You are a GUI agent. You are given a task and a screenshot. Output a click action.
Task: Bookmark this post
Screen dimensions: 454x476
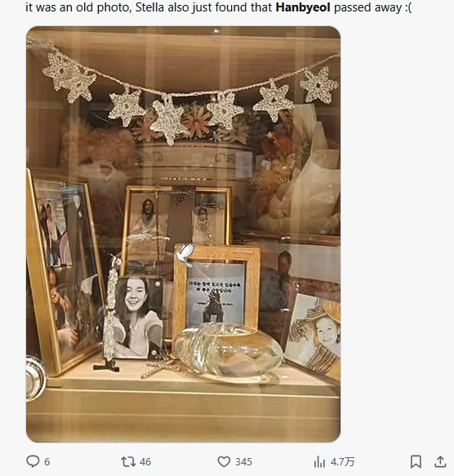(x=416, y=462)
